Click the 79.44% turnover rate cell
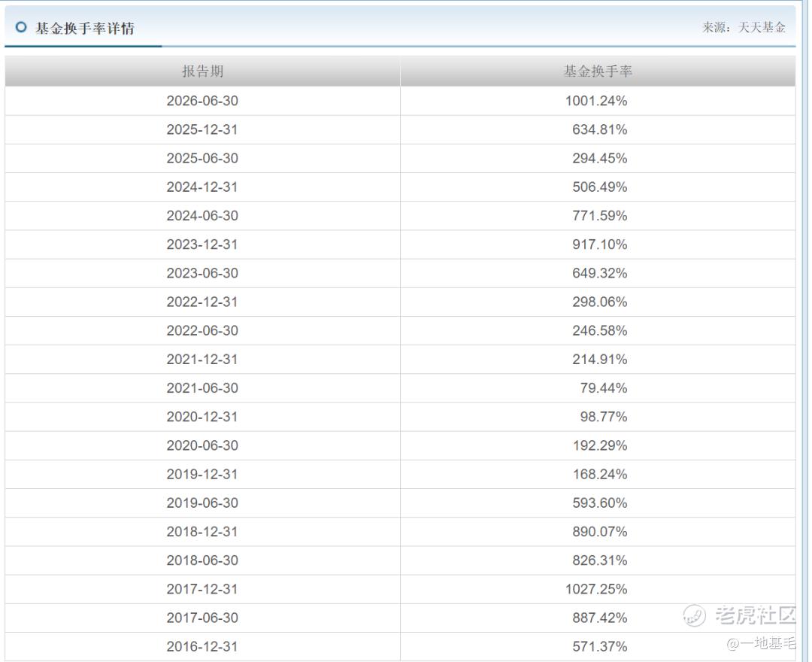The image size is (812, 662). 598,388
